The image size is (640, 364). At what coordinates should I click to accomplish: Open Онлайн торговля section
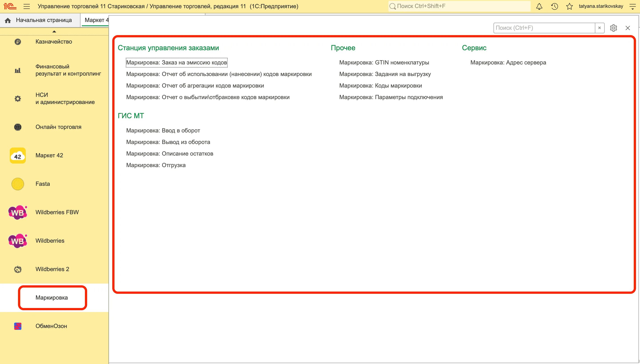click(58, 127)
